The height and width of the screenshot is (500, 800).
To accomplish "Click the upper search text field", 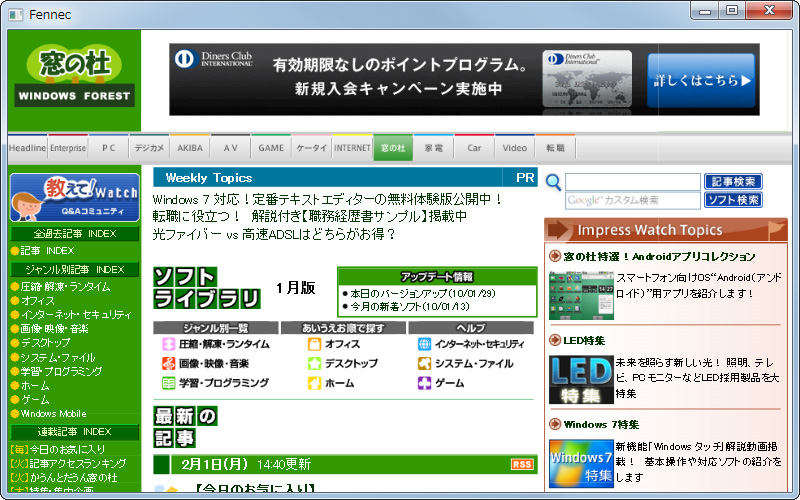I will click(x=633, y=182).
